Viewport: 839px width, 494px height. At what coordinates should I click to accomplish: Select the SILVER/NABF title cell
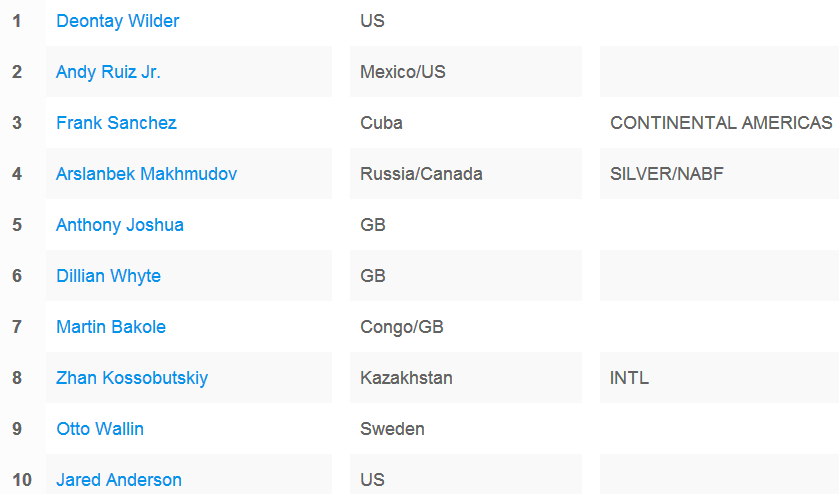coord(719,173)
